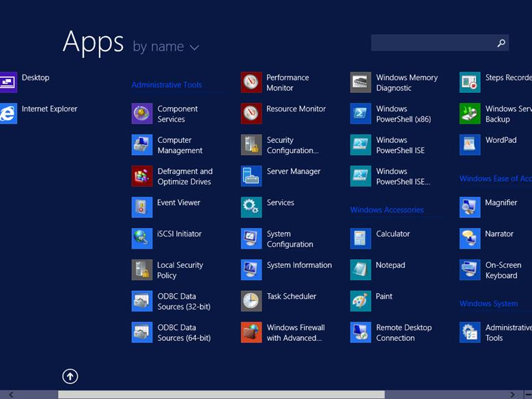Click the magnifying glass search button

pos(501,43)
